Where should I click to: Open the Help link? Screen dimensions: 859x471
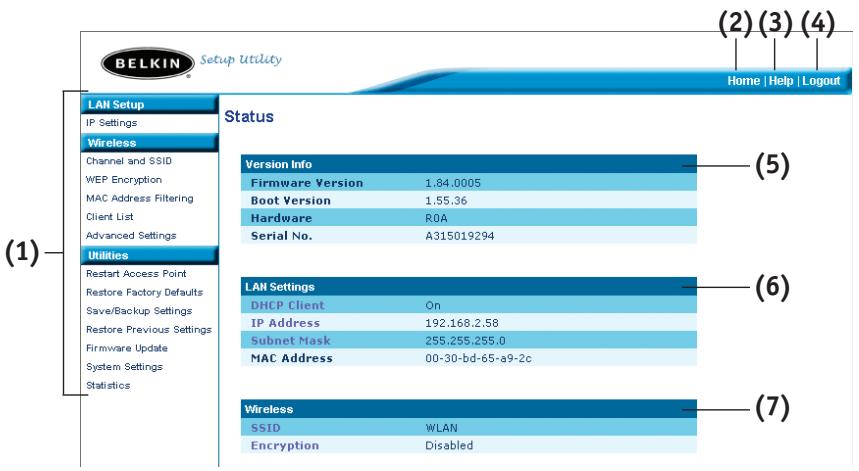781,81
